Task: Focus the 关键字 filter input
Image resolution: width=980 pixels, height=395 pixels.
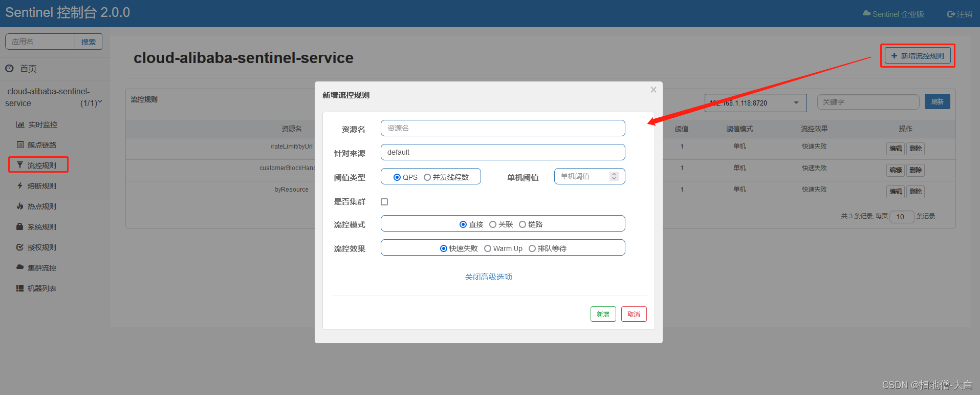Action: click(x=868, y=102)
